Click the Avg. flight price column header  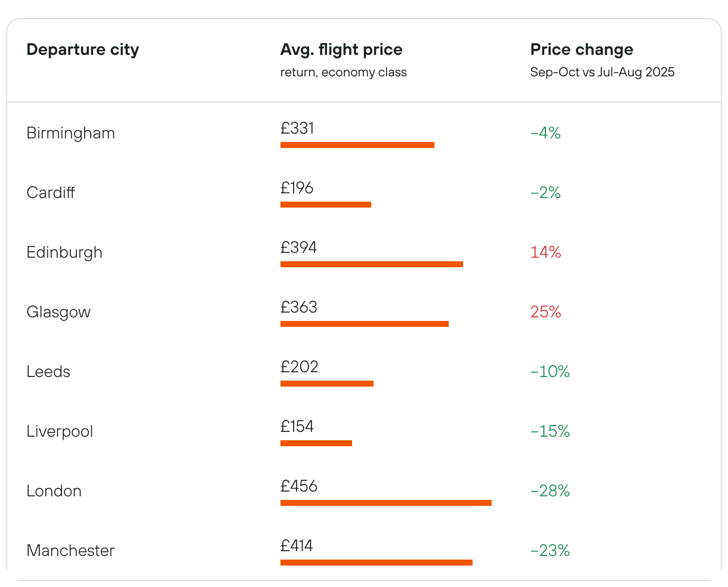click(341, 50)
